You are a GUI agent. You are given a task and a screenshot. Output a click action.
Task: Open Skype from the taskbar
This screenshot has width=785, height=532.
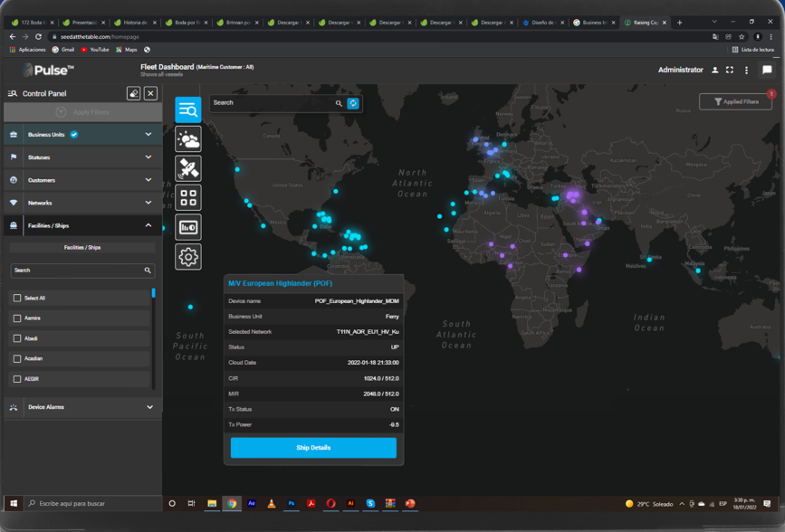[370, 503]
